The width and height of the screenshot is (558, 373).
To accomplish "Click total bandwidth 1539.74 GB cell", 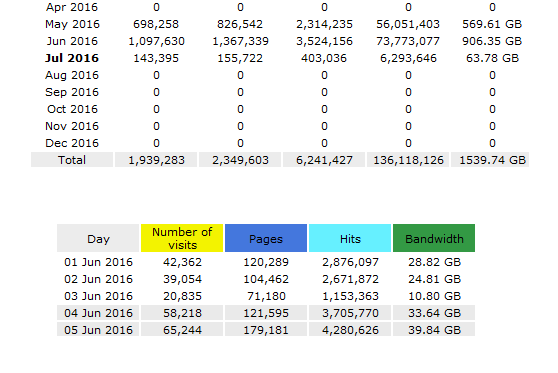I will (492, 160).
